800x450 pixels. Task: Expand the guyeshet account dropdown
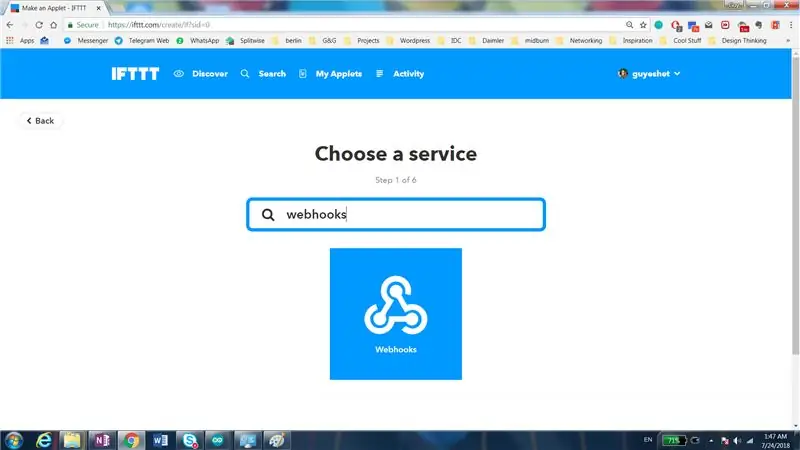[649, 74]
